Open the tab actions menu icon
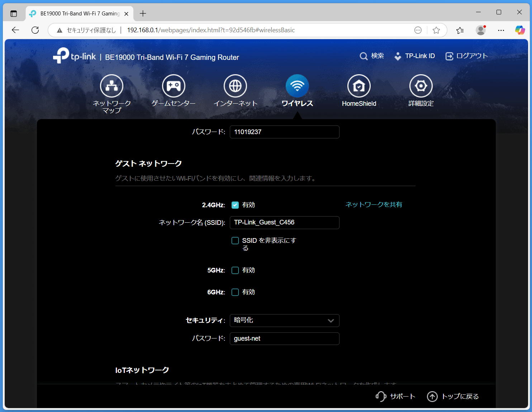This screenshot has height=412, width=532. click(14, 14)
